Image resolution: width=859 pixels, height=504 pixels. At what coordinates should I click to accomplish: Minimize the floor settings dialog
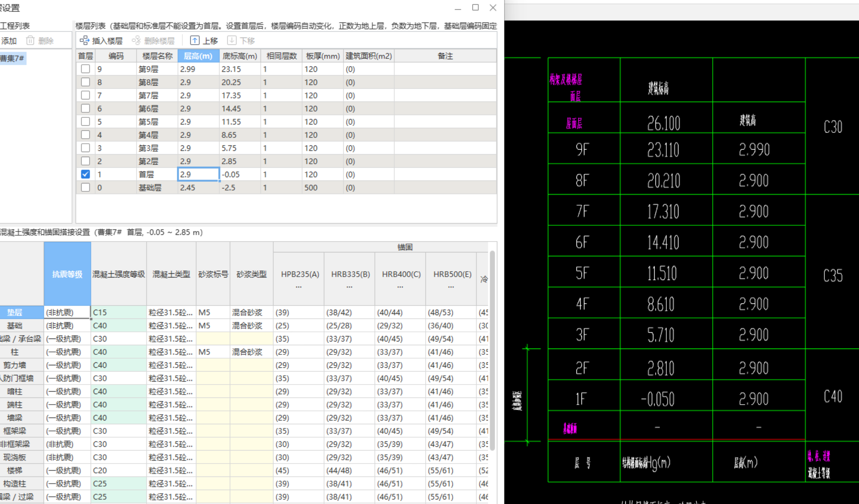point(458,8)
